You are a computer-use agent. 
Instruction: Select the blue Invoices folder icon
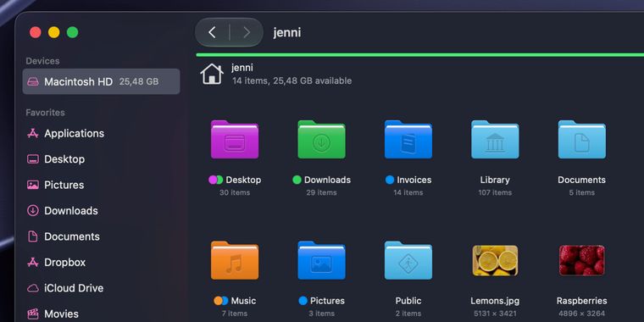408,140
